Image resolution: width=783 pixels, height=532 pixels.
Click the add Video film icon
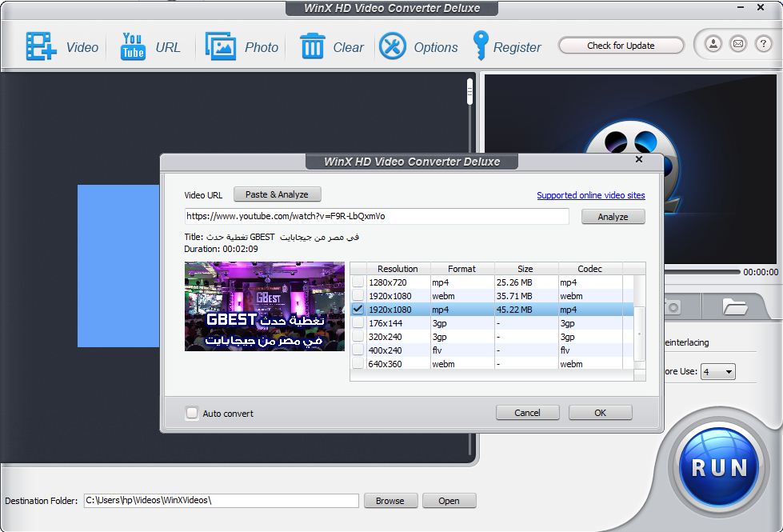click(x=42, y=46)
